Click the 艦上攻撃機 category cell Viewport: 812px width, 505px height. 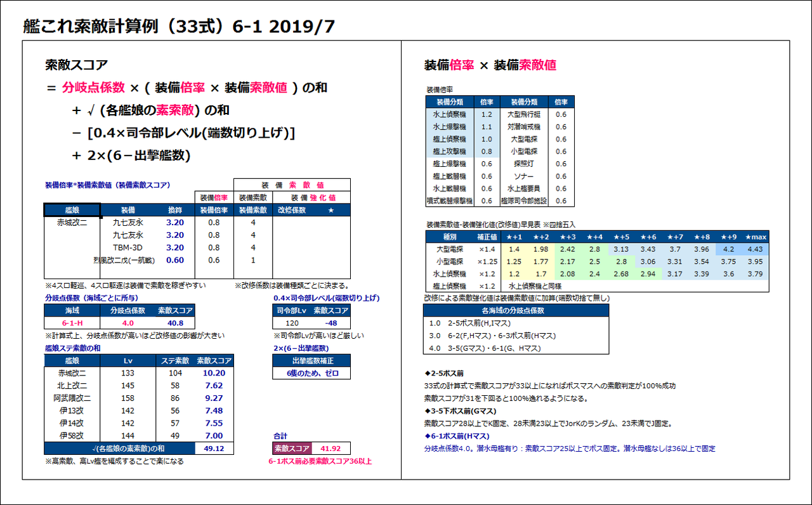tap(450, 152)
